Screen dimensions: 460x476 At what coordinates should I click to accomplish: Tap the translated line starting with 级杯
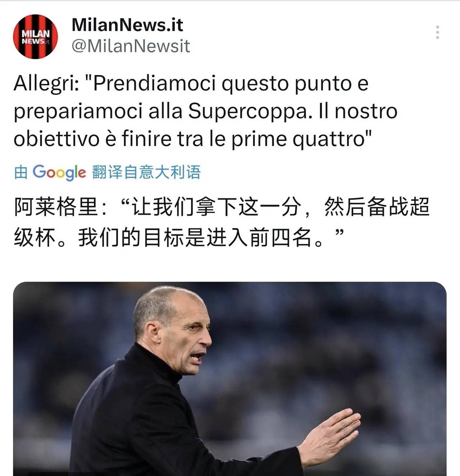(x=179, y=238)
